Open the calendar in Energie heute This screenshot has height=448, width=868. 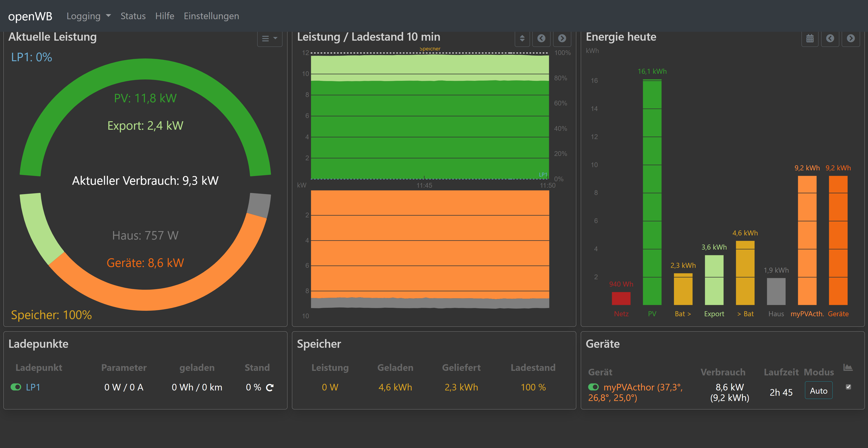pos(810,38)
